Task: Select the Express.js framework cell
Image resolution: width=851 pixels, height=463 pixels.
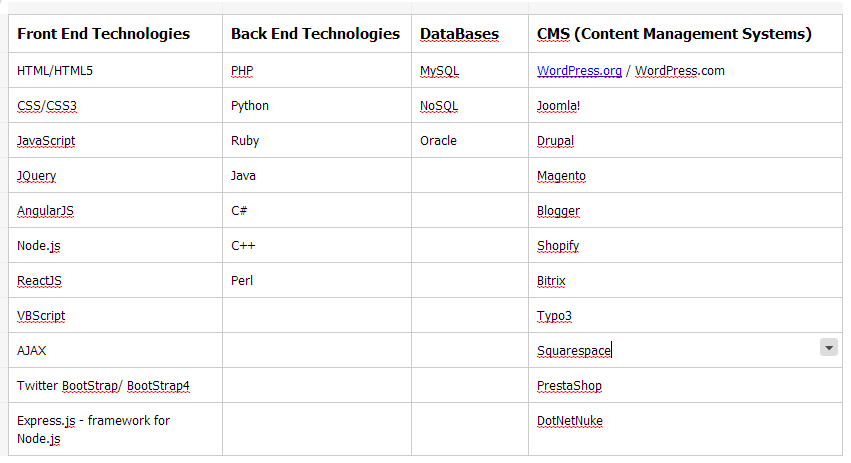Action: click(x=115, y=429)
